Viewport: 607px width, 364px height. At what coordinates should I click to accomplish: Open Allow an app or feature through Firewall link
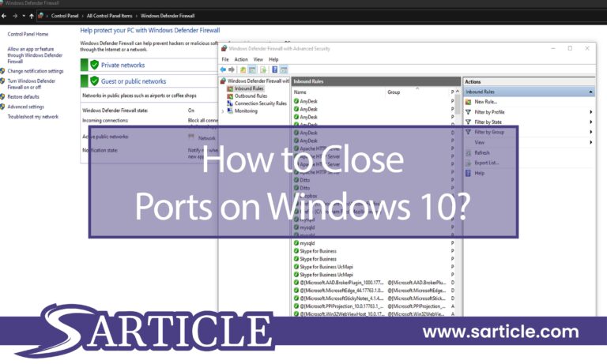pyautogui.click(x=35, y=55)
